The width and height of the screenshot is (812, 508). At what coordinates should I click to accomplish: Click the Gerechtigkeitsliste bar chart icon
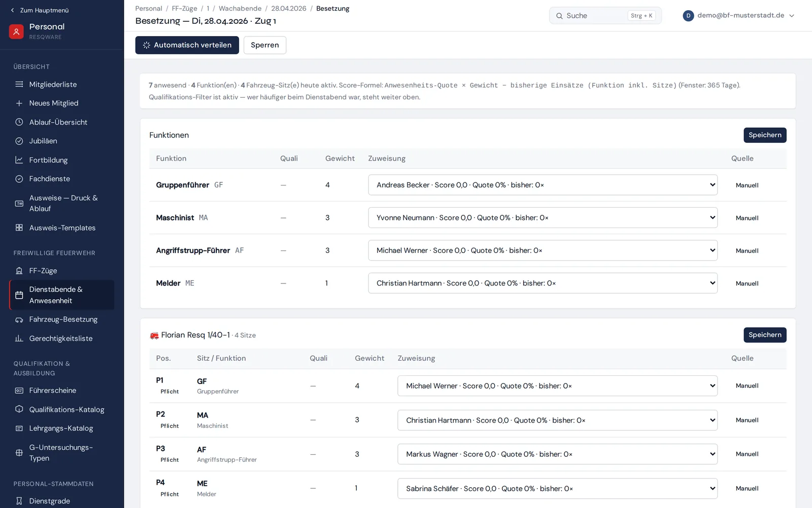pos(19,338)
